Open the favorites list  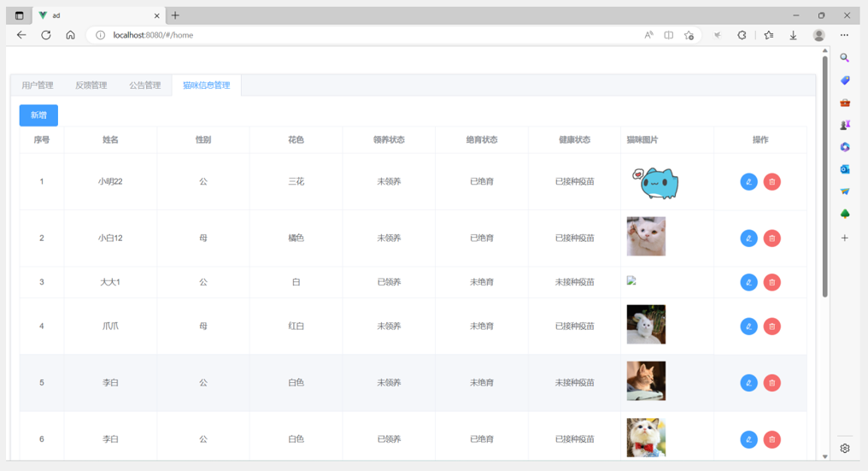768,35
